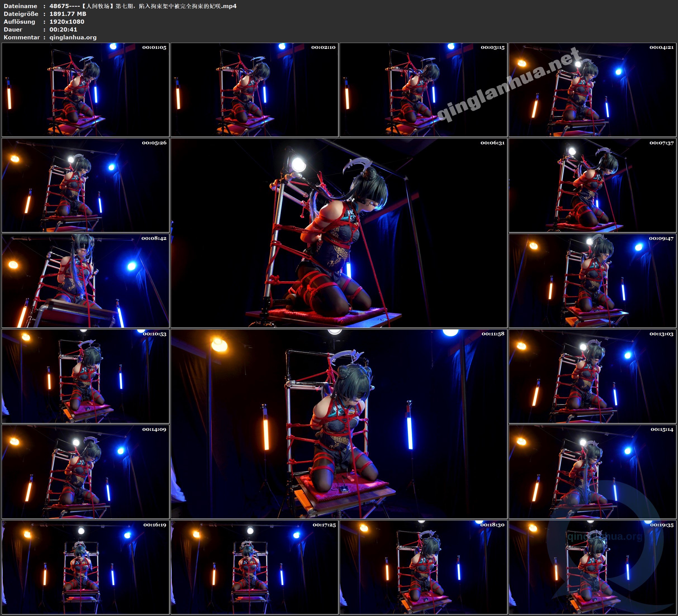678x616 pixels.
Task: Click the frame labeled 00:16:19
Action: (x=85, y=567)
